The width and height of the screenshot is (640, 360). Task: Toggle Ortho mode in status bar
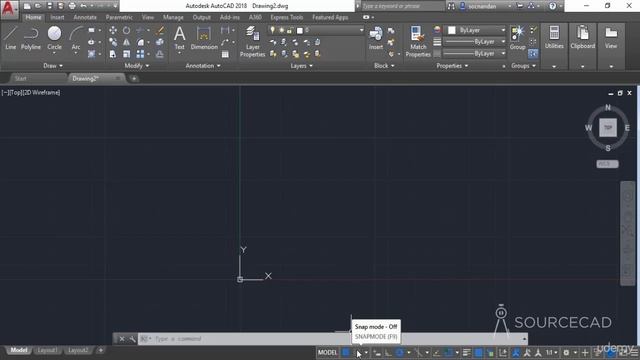point(388,353)
